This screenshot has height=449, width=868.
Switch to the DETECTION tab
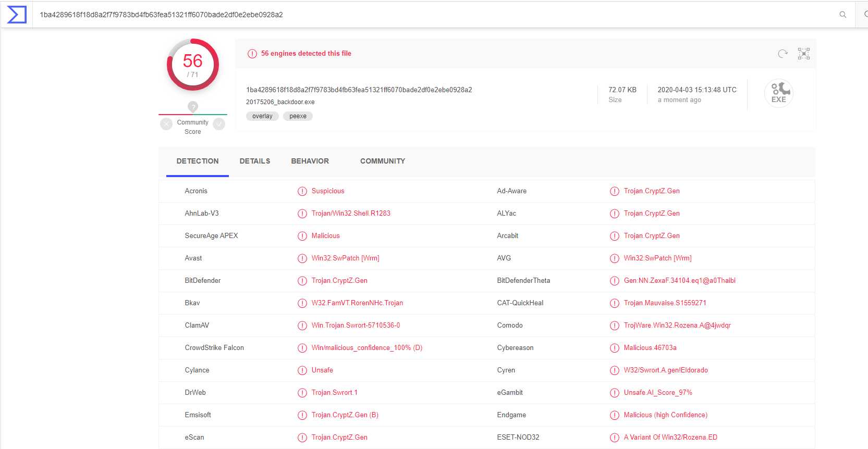click(198, 161)
